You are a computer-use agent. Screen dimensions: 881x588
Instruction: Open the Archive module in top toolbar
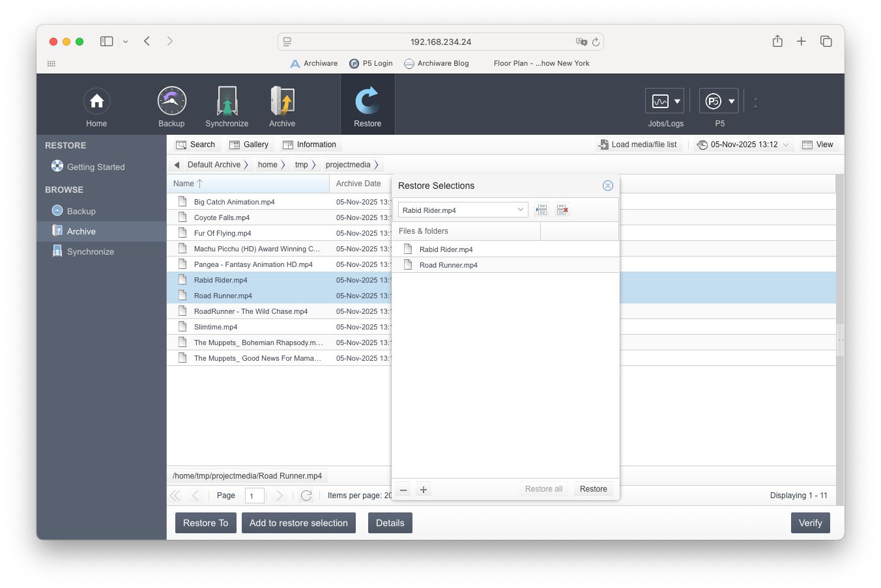tap(282, 101)
